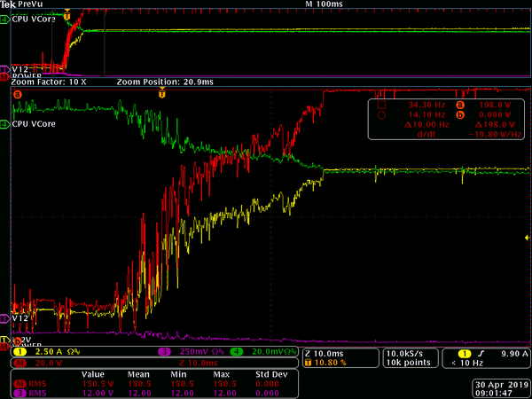The image size is (532, 399).
Task: Click circle cursor icon in cursor readout box
Action: pyautogui.click(x=381, y=115)
